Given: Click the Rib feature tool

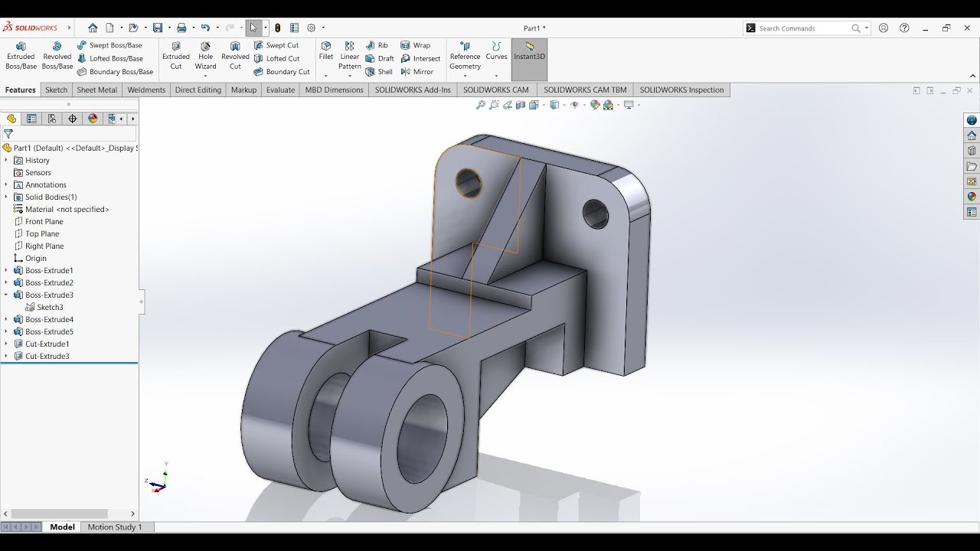Looking at the screenshot, I should (377, 45).
